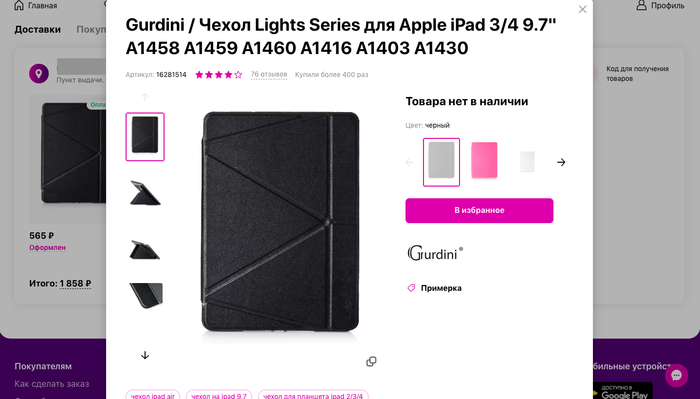Screen dimensions: 700x399
Task: Click the similar items icon under photo
Action: 371,362
